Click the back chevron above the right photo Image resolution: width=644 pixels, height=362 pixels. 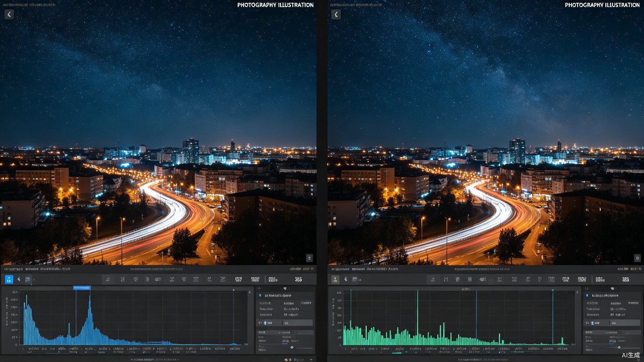point(336,14)
